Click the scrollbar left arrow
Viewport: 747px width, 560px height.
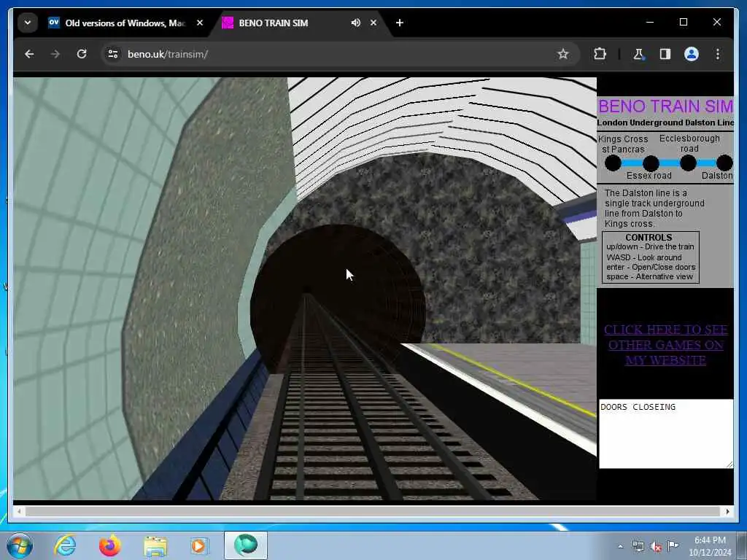(x=18, y=511)
